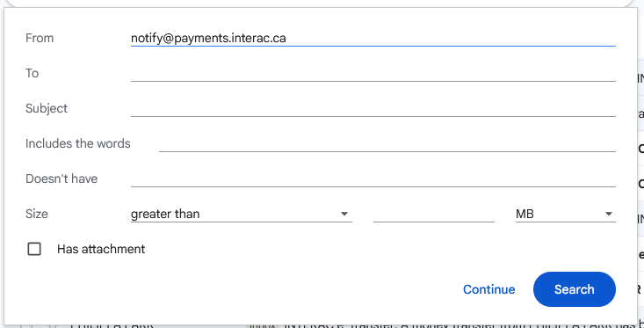
Task: Expand the MB size unit selector
Action: [x=566, y=215]
